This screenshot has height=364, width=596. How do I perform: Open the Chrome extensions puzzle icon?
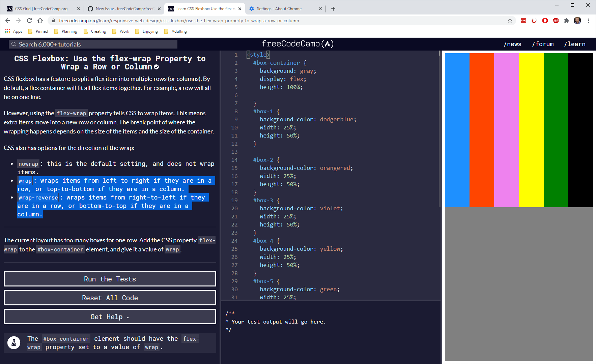pos(567,21)
